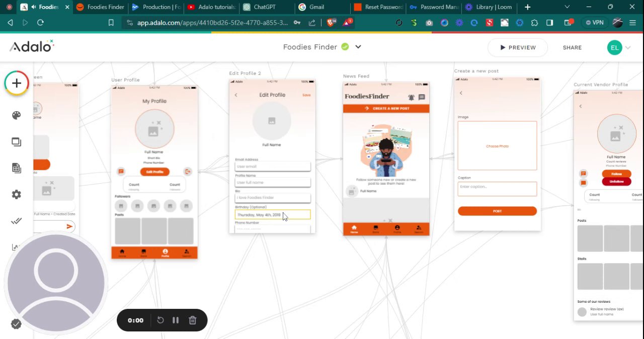
Task: Click the Email Address input field
Action: pyautogui.click(x=273, y=166)
